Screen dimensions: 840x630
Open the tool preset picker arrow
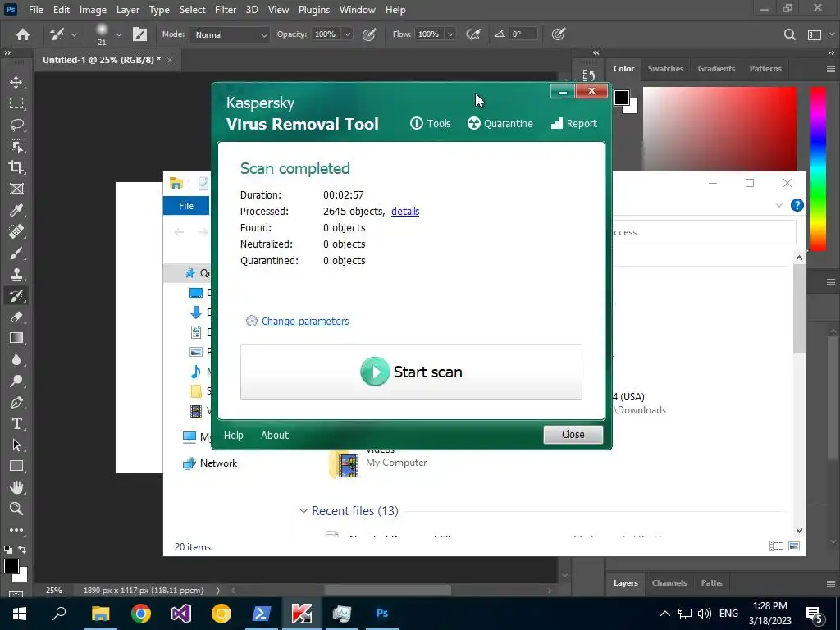click(x=74, y=34)
